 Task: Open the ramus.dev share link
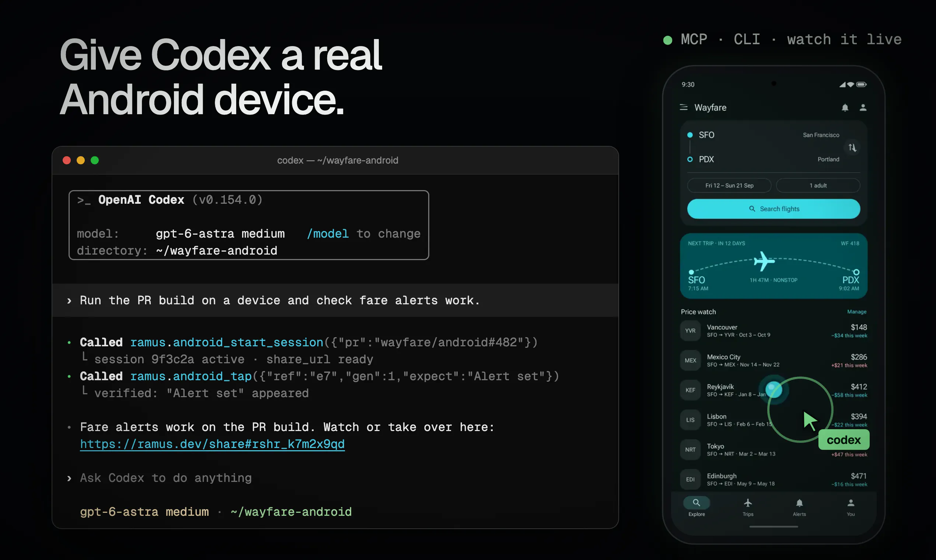[x=212, y=444]
